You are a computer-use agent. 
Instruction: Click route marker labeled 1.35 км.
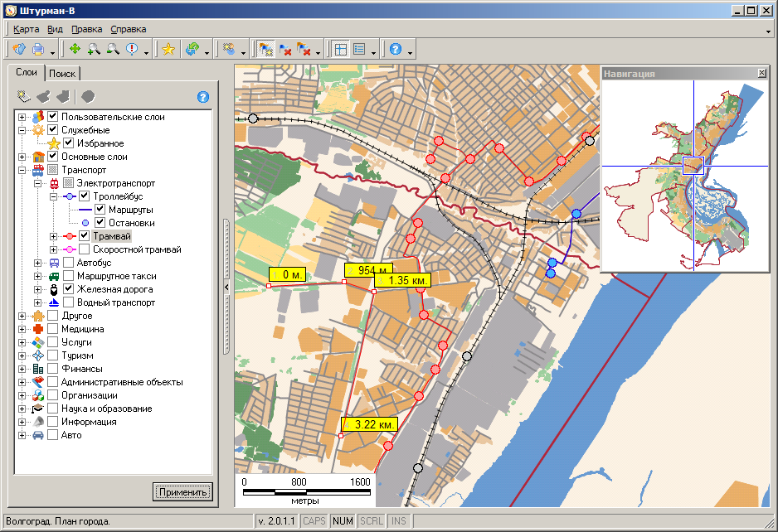(402, 280)
